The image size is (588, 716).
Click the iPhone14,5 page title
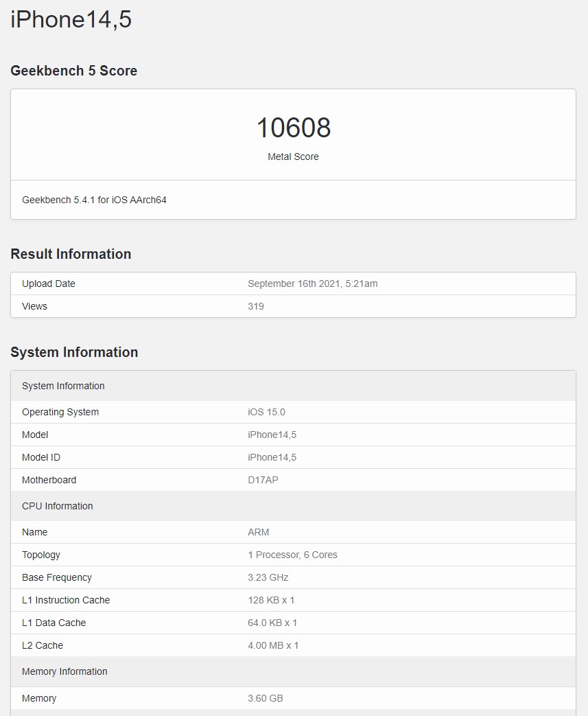click(x=71, y=19)
